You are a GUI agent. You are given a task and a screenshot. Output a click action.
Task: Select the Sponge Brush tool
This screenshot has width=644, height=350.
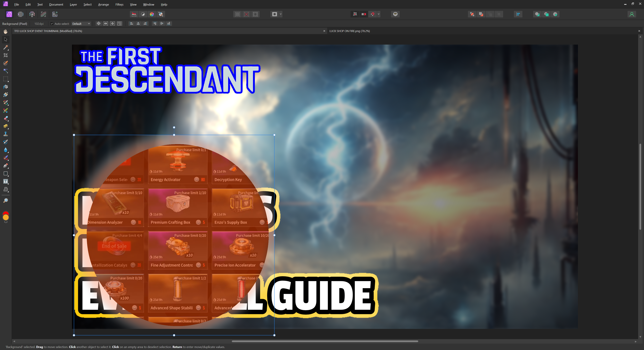6,126
